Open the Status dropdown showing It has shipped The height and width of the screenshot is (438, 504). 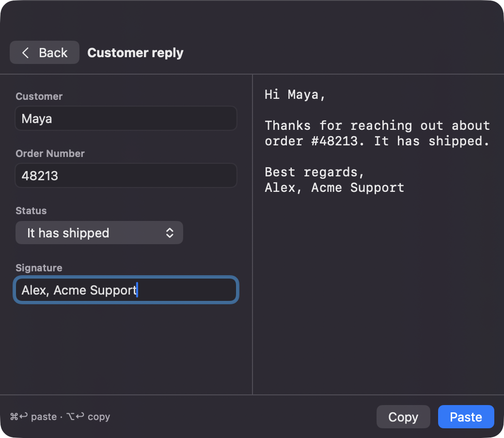[99, 233]
